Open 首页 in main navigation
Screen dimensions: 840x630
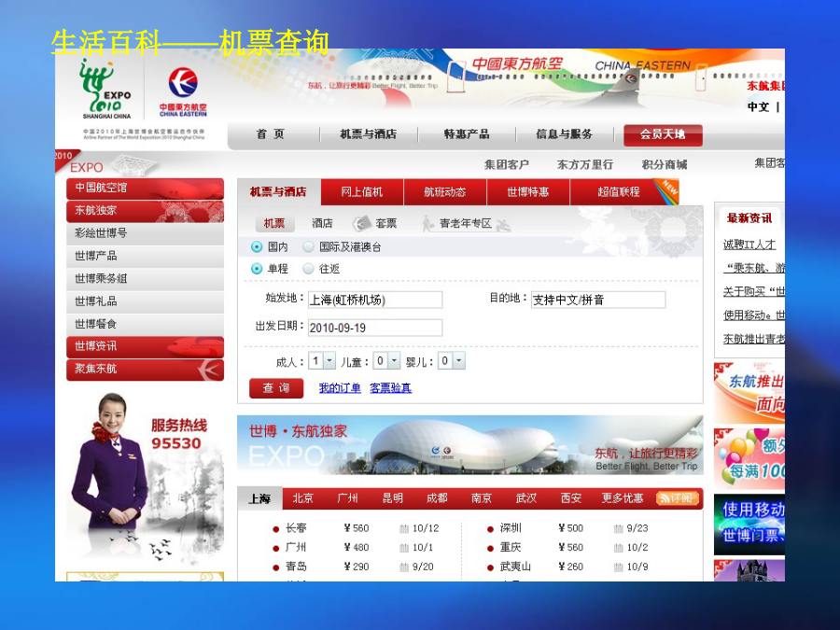tap(270, 134)
